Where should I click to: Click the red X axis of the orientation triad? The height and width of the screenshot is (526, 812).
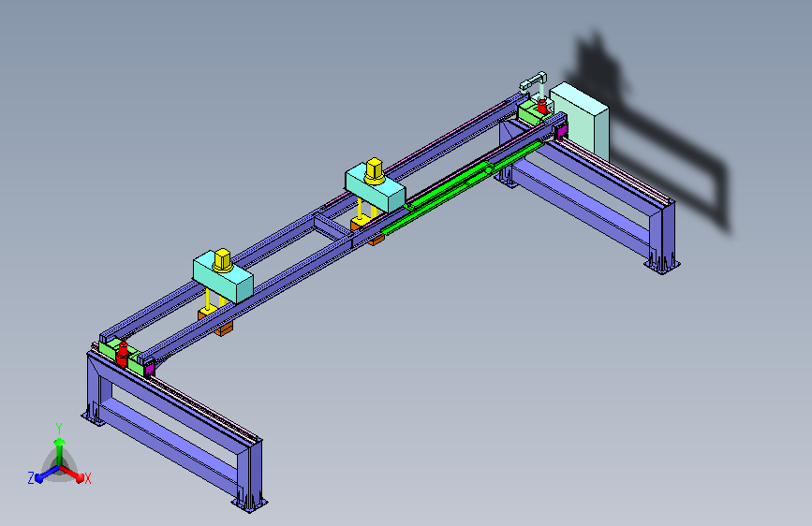click(x=74, y=475)
